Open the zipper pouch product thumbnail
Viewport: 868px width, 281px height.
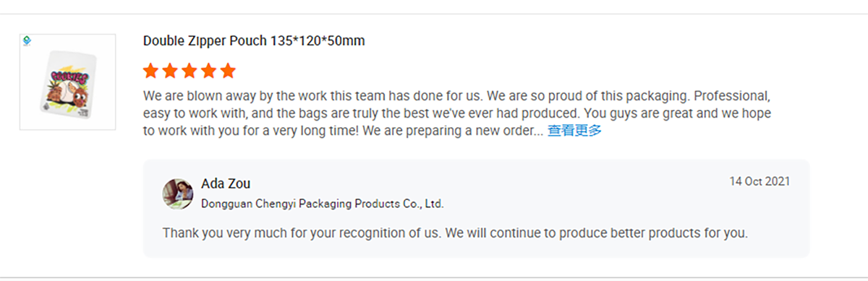tap(67, 82)
